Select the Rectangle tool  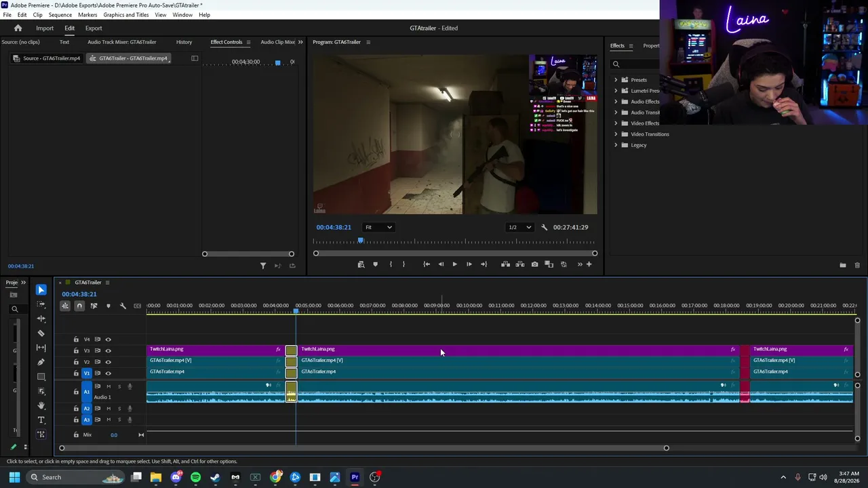[41, 377]
